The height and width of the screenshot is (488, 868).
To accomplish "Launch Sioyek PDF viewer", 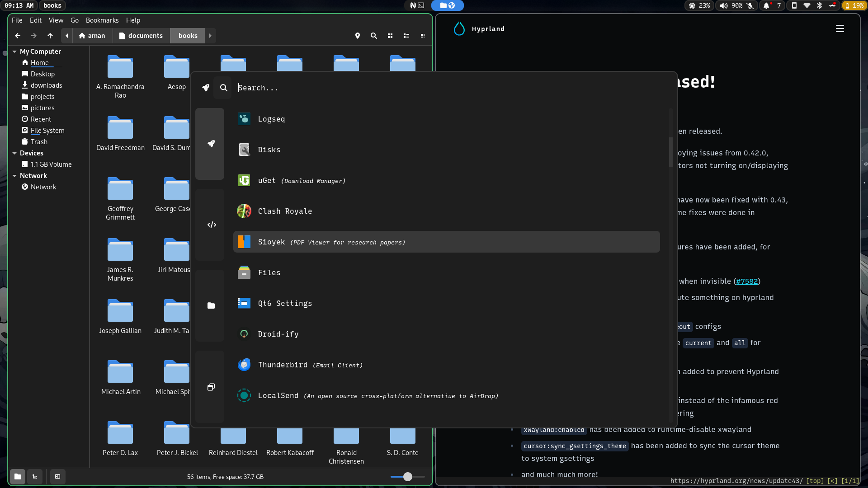I will tap(446, 242).
